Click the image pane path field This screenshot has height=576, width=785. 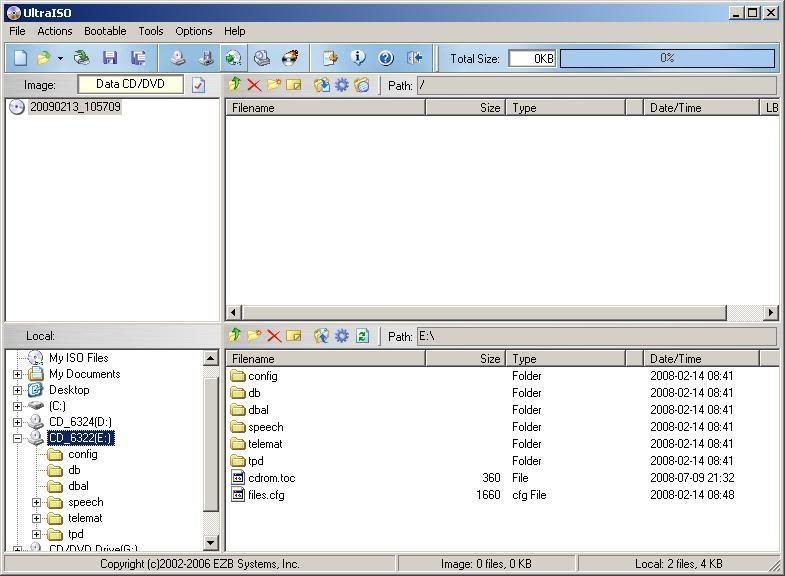[x=597, y=86]
